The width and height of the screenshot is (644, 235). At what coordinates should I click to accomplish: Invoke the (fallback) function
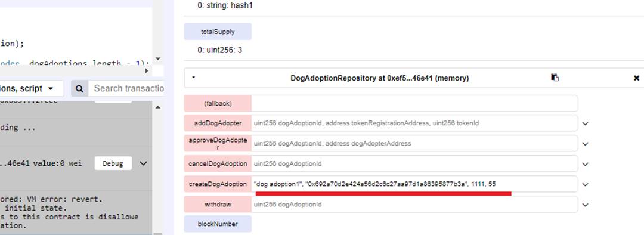point(218,104)
